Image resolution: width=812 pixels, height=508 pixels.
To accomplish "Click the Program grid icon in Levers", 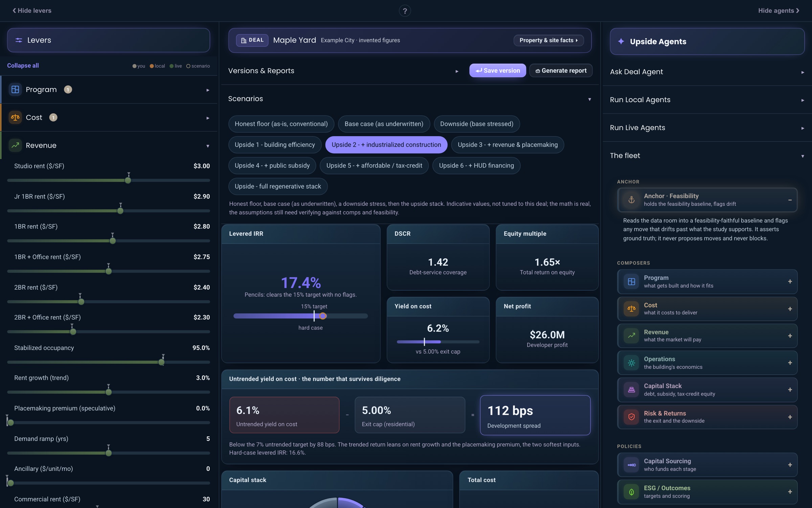I will click(15, 89).
